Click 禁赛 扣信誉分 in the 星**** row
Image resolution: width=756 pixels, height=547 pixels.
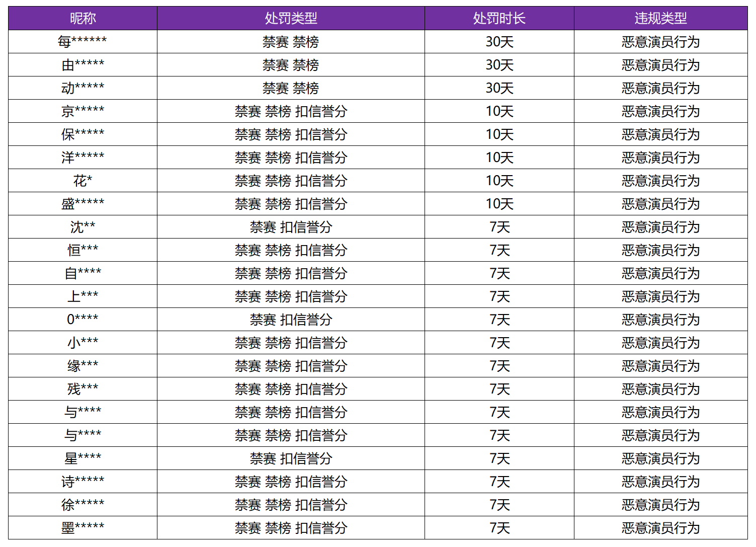(291, 458)
